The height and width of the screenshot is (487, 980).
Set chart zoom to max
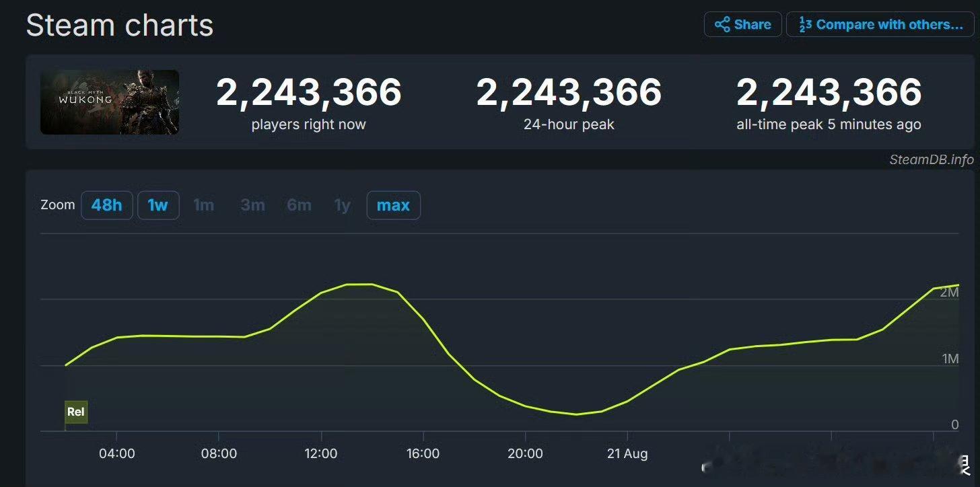(x=393, y=205)
